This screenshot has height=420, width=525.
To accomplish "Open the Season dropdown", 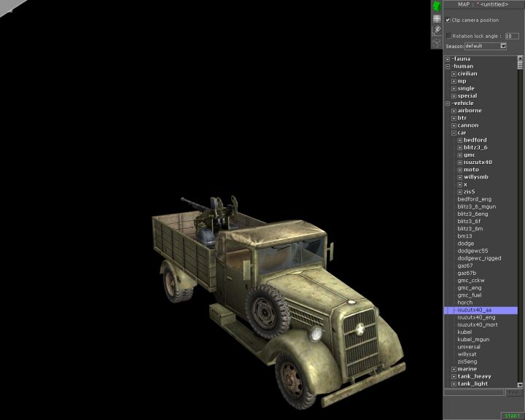I will (503, 46).
